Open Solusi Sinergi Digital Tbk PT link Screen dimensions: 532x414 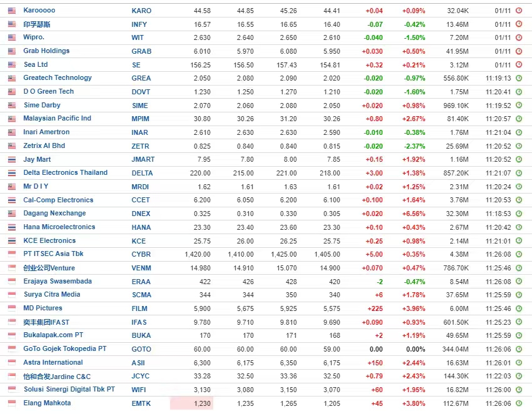point(69,390)
